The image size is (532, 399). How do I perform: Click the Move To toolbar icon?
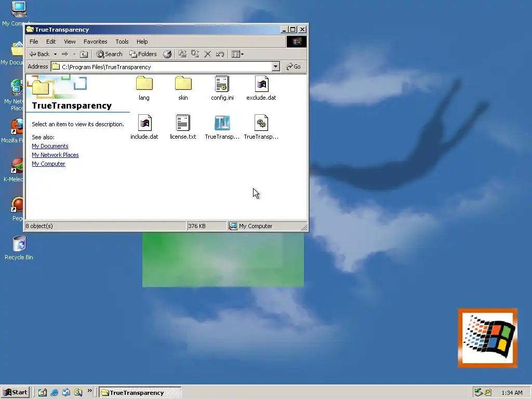(183, 54)
